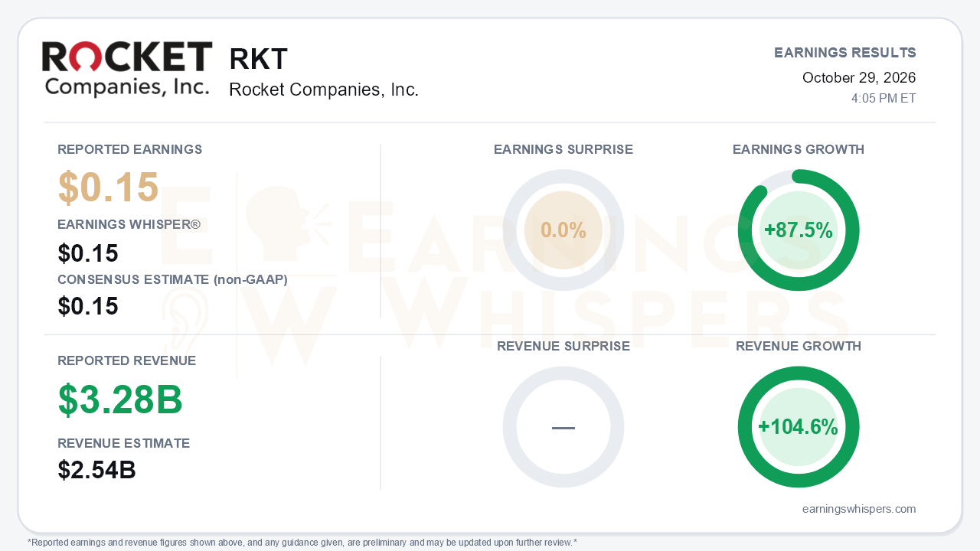The image size is (980, 551).
Task: Select the Earnings Whisper $0.15 figure
Action: coord(88,253)
